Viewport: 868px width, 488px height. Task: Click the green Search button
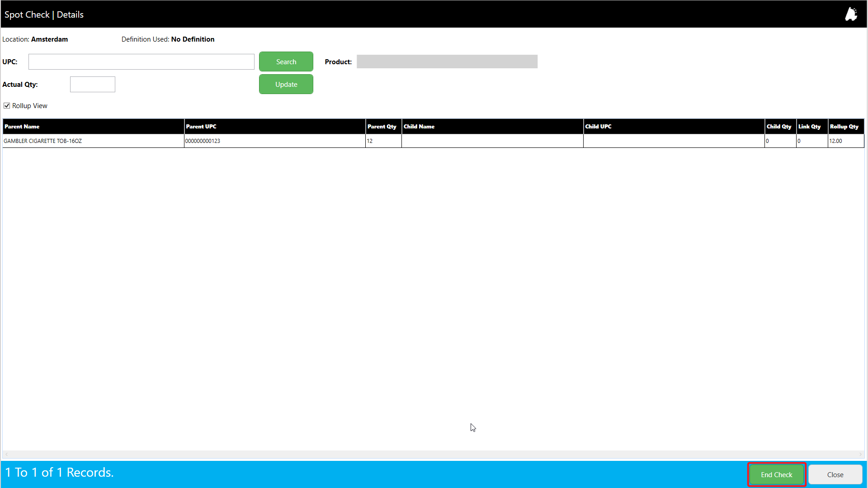286,62
